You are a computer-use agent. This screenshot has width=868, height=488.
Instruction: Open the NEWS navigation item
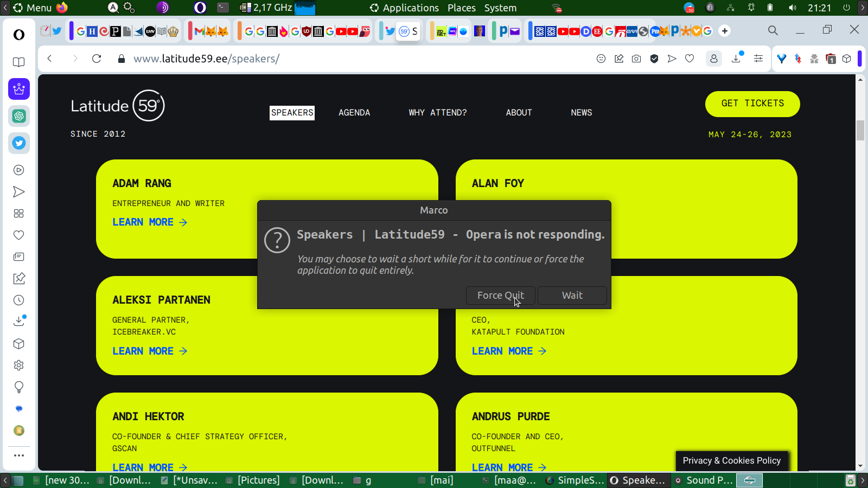click(x=582, y=113)
